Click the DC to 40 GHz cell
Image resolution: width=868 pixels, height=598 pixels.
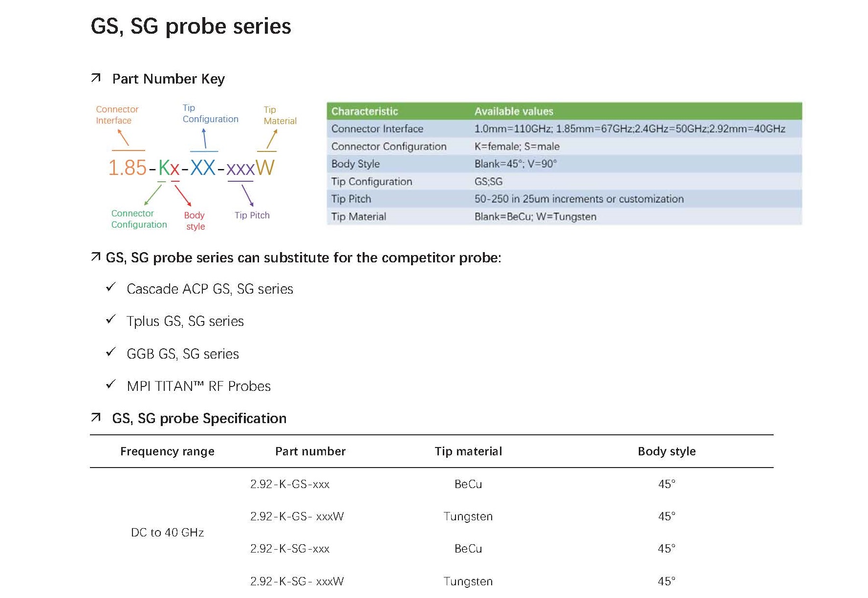point(167,533)
